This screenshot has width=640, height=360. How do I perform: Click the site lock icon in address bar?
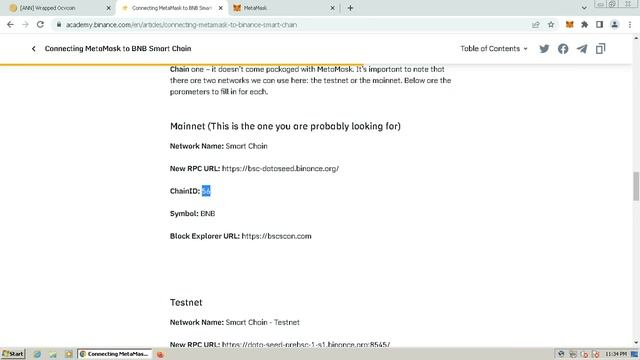[x=59, y=24]
